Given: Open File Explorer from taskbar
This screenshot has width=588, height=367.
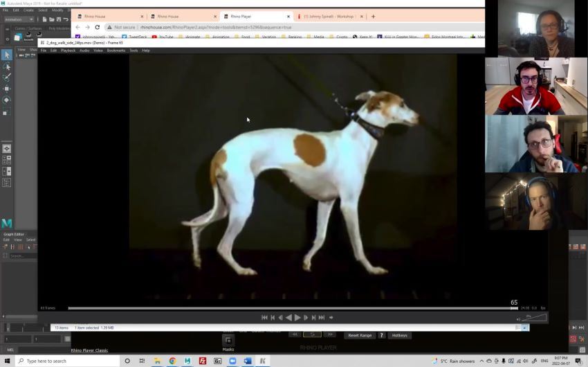Looking at the screenshot, I should point(158,361).
